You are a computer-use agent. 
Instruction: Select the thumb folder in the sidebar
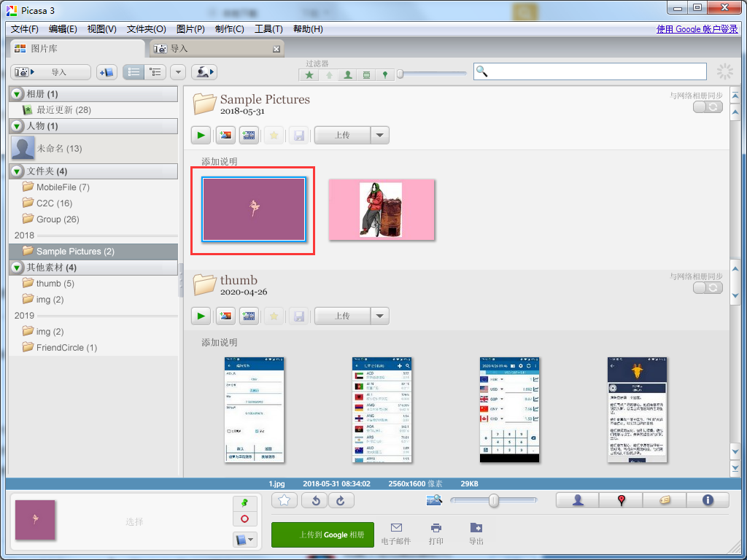(x=52, y=283)
